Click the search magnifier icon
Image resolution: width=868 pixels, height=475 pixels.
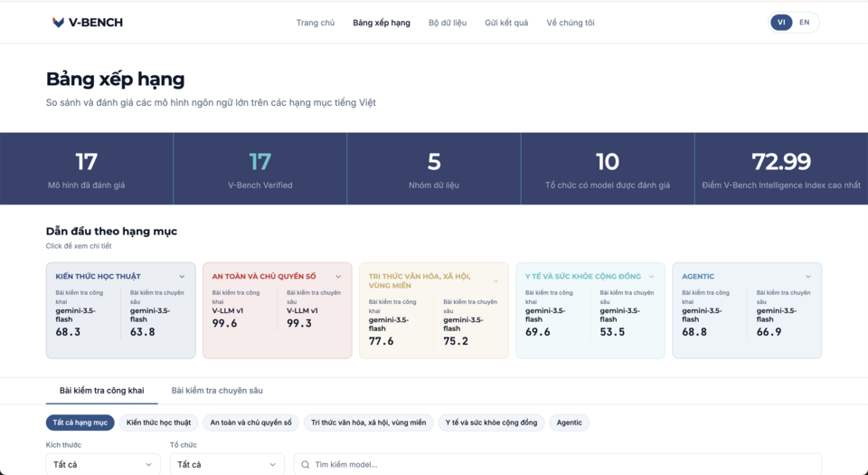point(305,464)
